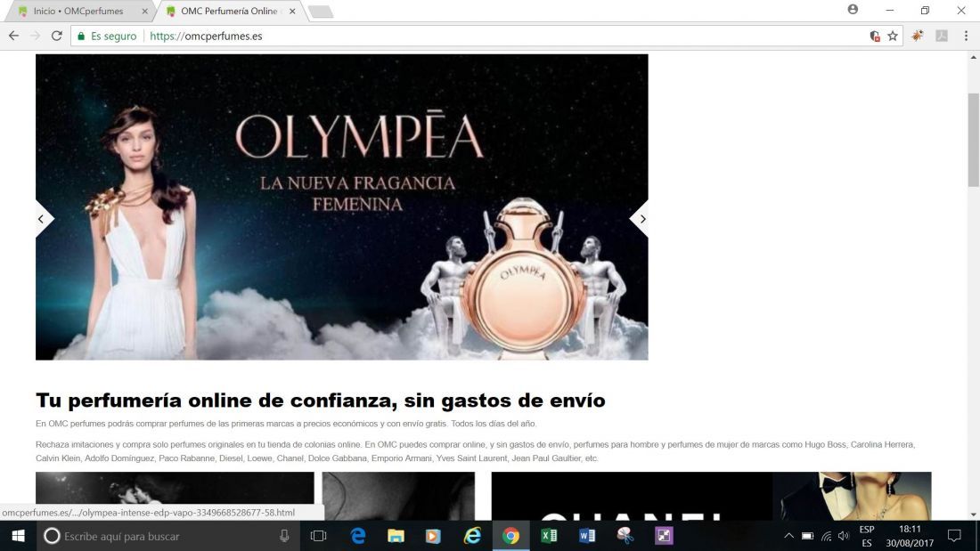Open the Chanel promotional banner
The height and width of the screenshot is (551, 980).
[711, 496]
